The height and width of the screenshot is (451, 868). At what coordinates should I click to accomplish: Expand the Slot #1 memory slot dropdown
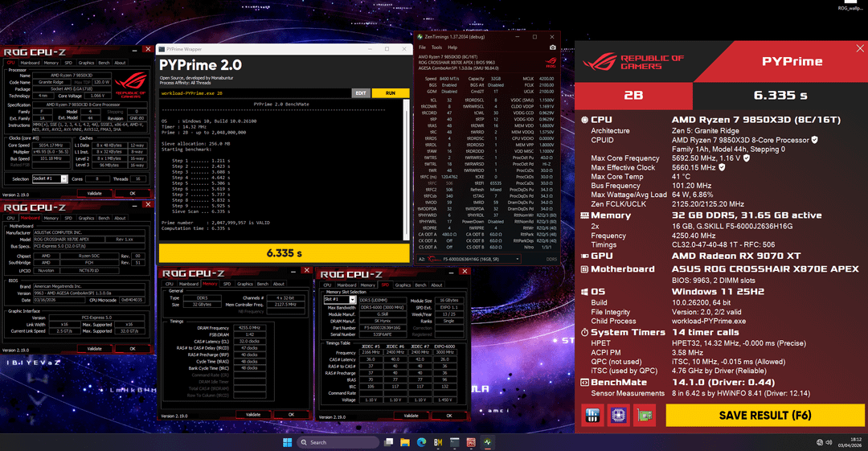tap(339, 300)
